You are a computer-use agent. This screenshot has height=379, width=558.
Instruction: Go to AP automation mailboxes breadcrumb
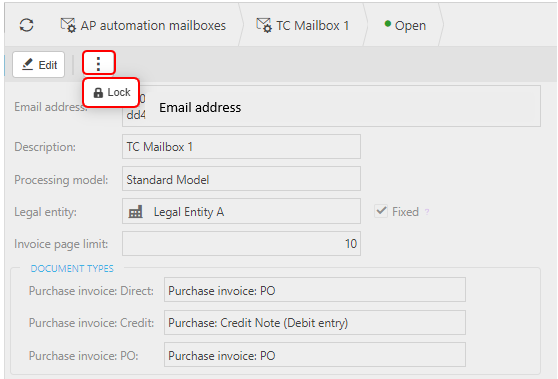153,26
